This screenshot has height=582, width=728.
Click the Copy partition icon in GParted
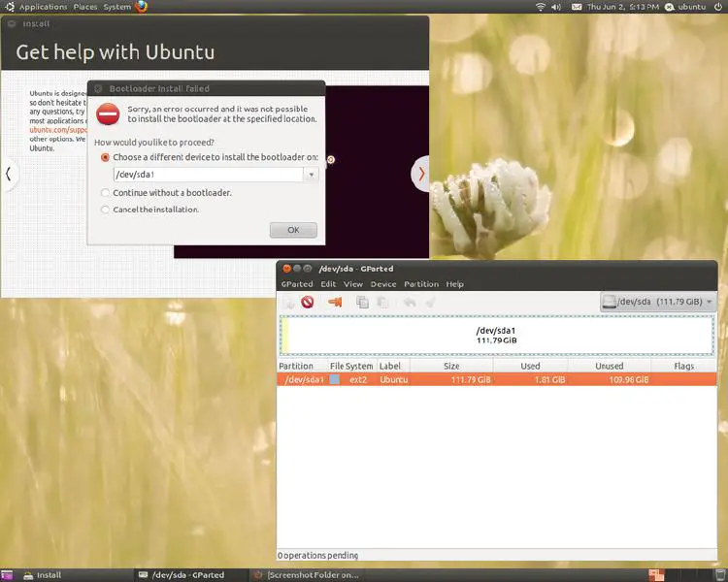tap(362, 302)
